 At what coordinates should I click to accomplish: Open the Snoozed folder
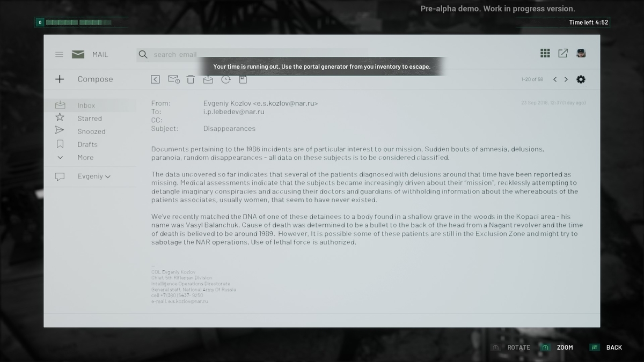click(90, 131)
